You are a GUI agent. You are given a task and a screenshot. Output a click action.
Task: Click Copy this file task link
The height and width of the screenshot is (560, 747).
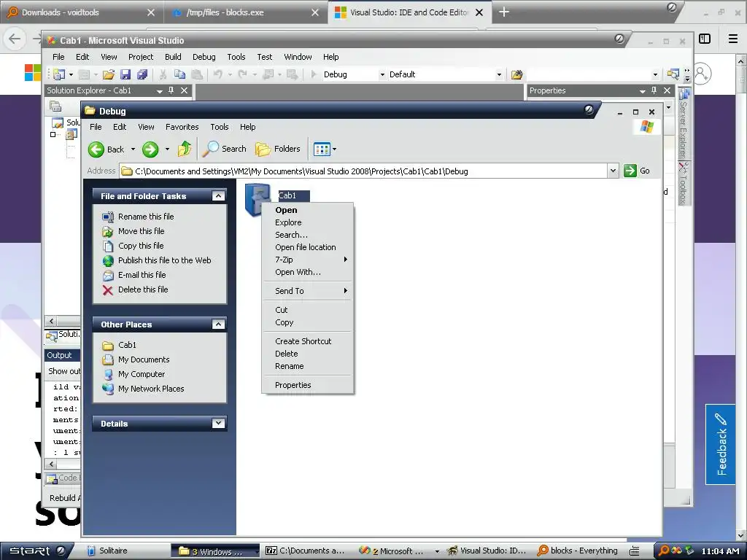tap(141, 246)
